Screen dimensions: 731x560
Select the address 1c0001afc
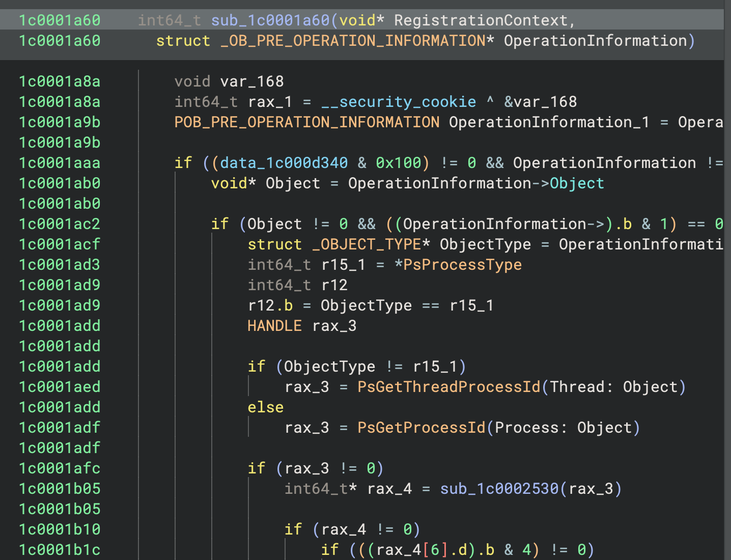(x=60, y=468)
